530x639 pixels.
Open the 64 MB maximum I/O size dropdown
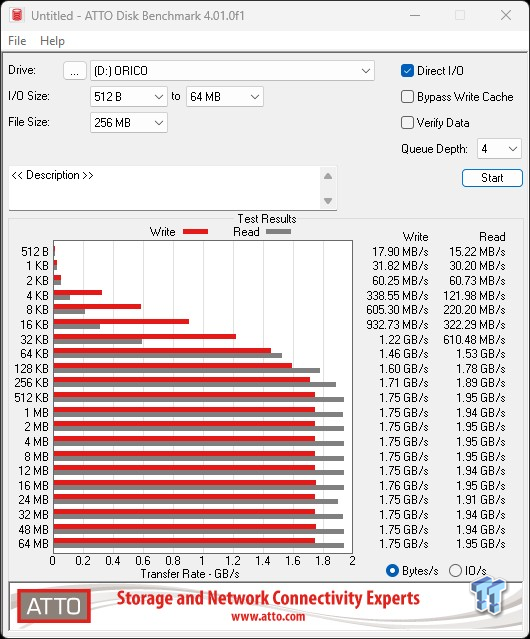pos(225,97)
